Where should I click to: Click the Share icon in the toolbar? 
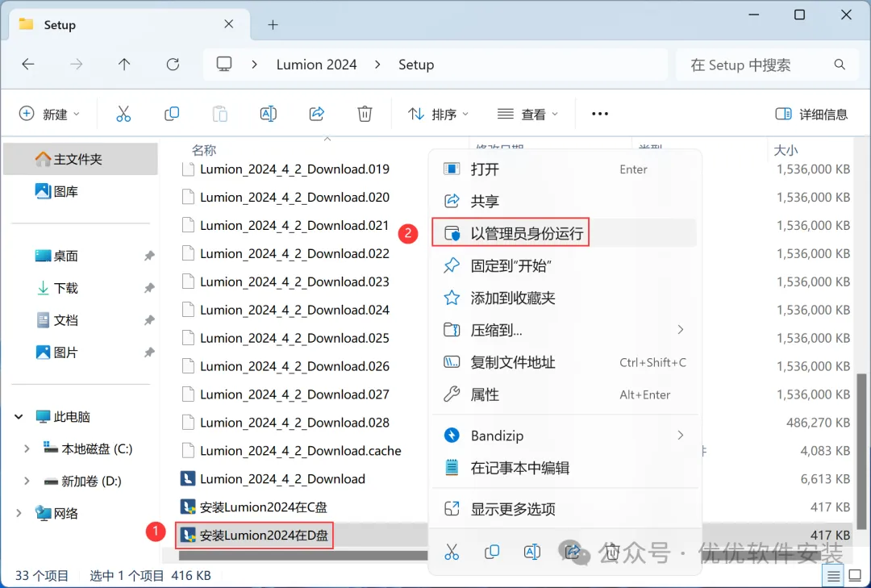click(x=317, y=114)
